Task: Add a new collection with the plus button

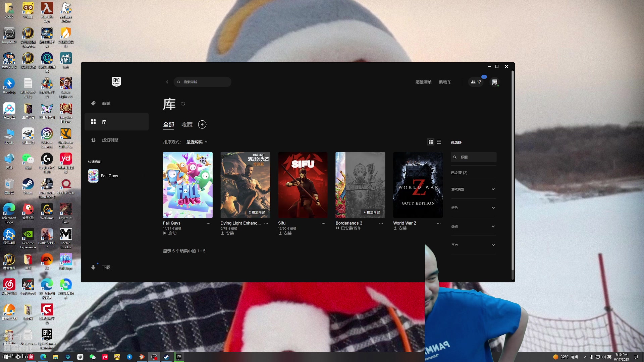Action: 202,125
